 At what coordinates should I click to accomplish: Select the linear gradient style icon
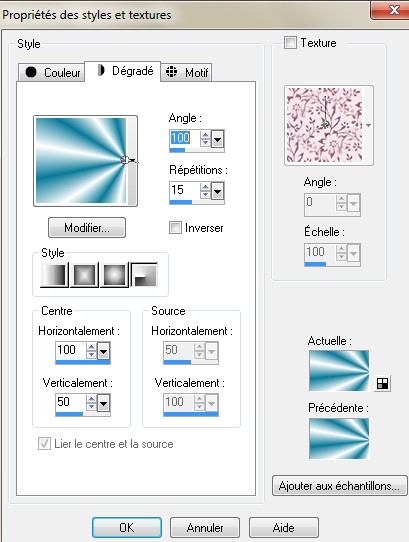[x=54, y=275]
